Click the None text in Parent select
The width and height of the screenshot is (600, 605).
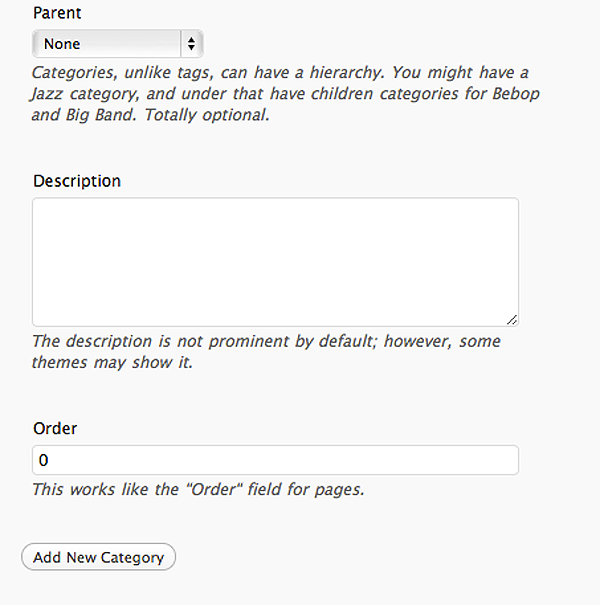(62, 44)
